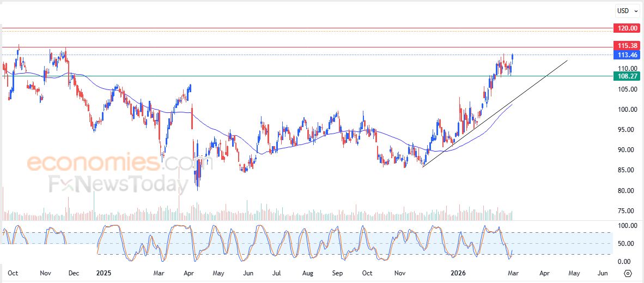Screen dimensions: 644x283
Task: Click the chart settings hexagon icon
Action: click(x=628, y=273)
